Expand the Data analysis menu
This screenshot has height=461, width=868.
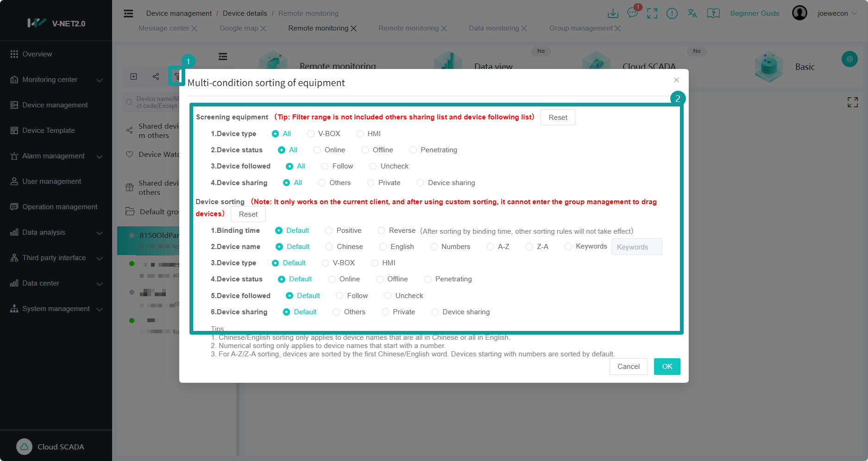tap(56, 232)
